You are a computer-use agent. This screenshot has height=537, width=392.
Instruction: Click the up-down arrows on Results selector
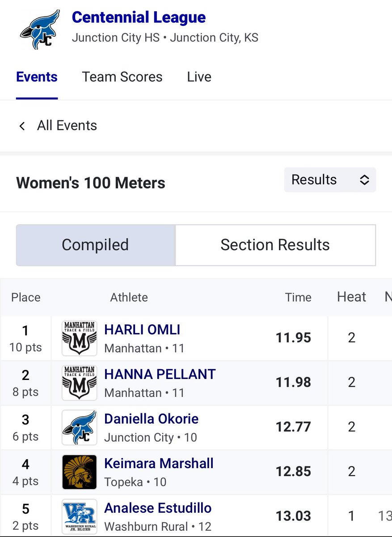point(364,180)
